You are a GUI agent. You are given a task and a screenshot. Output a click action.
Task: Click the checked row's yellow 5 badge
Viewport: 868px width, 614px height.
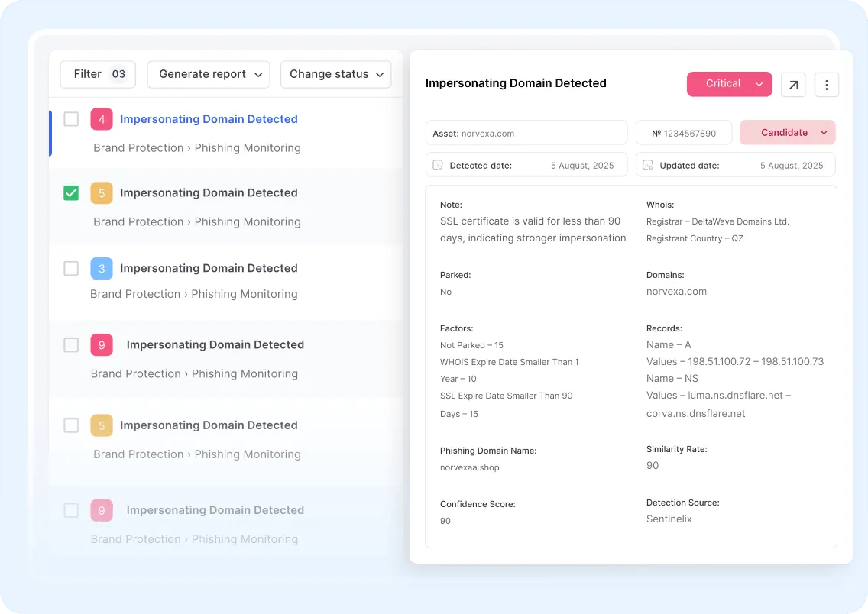pyautogui.click(x=102, y=193)
